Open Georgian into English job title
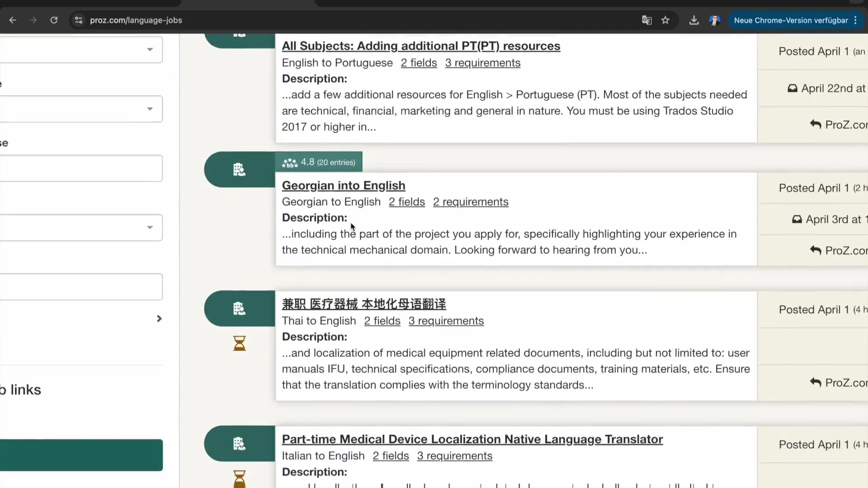The height and width of the screenshot is (488, 868). [343, 186]
